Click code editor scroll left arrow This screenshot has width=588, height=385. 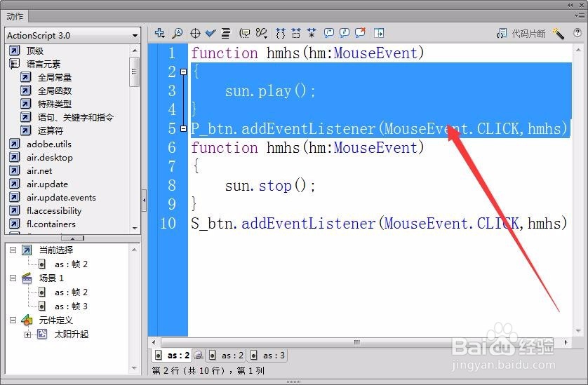[154, 342]
